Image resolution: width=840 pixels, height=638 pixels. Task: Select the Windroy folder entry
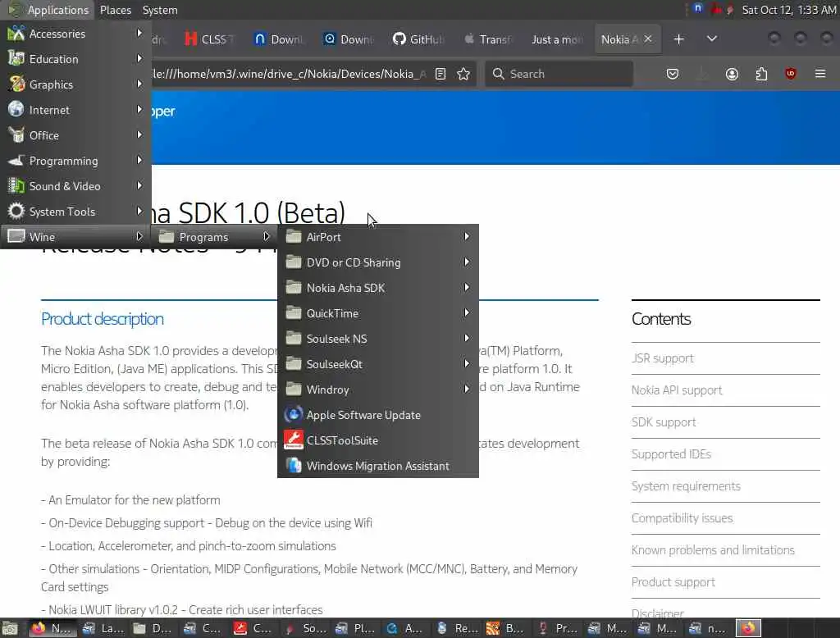point(377,390)
